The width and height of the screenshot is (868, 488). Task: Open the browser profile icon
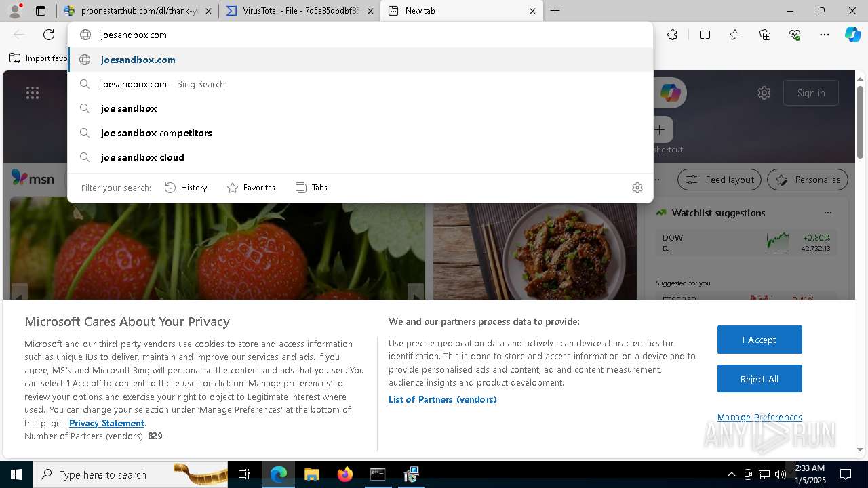point(14,11)
